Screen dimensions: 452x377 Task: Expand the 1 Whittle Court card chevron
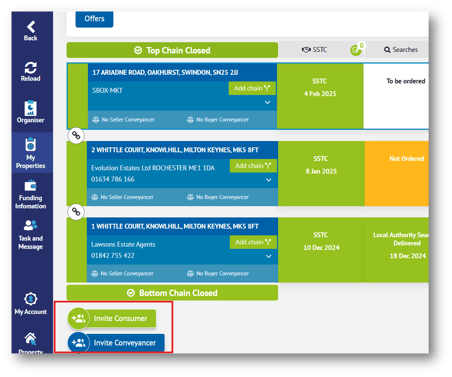pyautogui.click(x=268, y=256)
